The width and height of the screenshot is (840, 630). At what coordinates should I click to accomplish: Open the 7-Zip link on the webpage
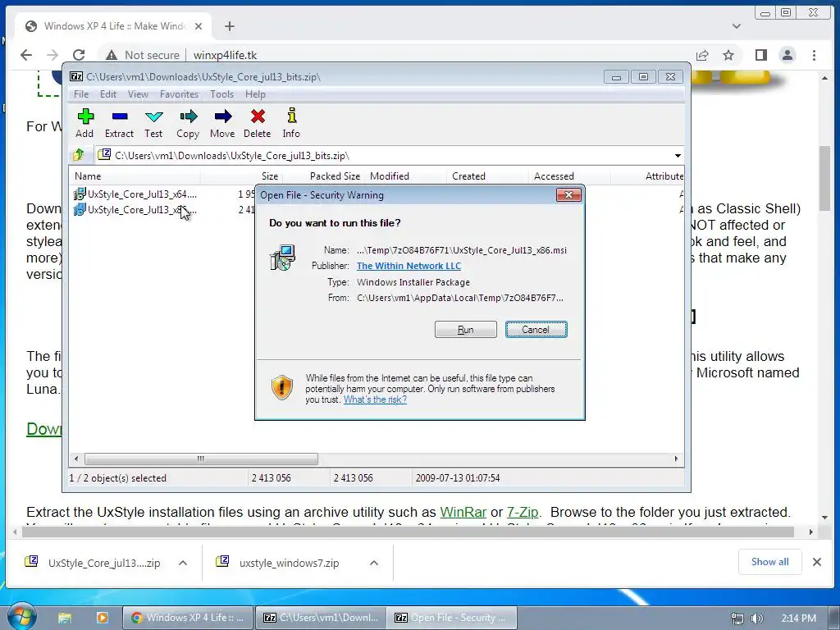pyautogui.click(x=523, y=512)
